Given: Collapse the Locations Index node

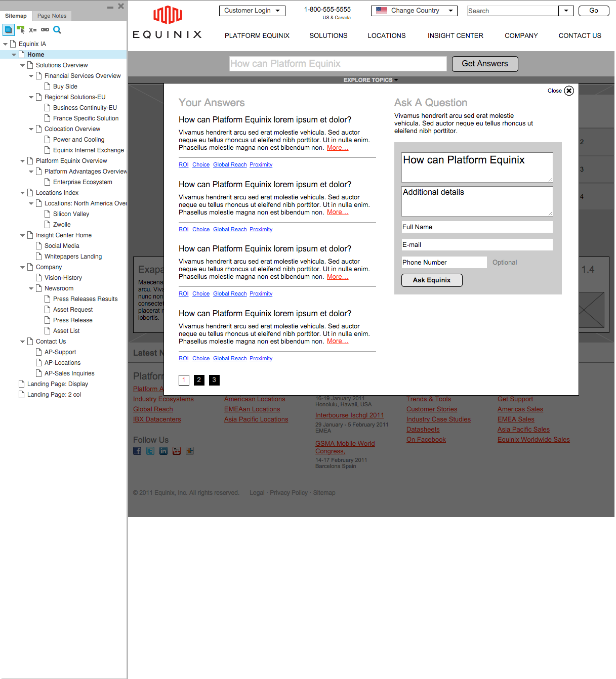Looking at the screenshot, I should pos(22,193).
